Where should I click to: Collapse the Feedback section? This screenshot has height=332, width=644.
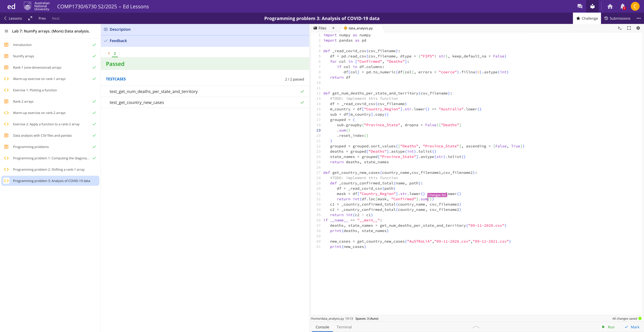[x=205, y=41]
